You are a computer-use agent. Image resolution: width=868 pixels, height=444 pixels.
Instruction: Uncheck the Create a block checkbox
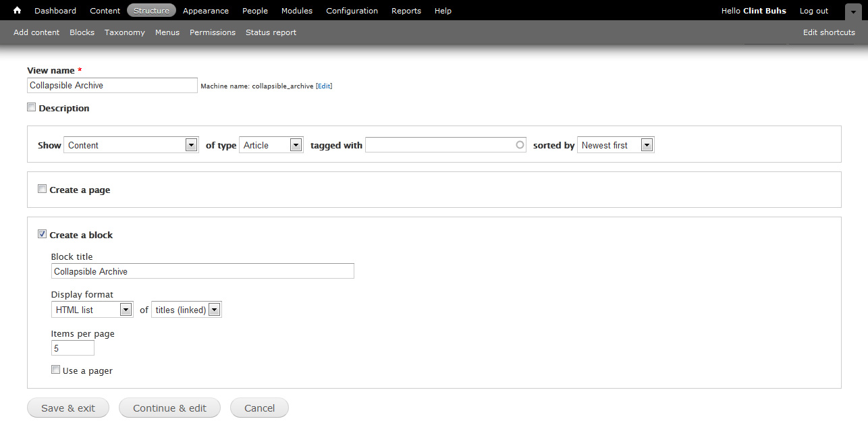pos(43,234)
